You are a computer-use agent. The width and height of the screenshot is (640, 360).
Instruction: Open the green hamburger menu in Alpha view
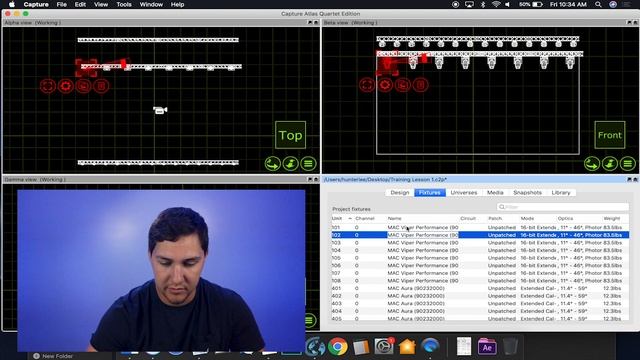(309, 164)
